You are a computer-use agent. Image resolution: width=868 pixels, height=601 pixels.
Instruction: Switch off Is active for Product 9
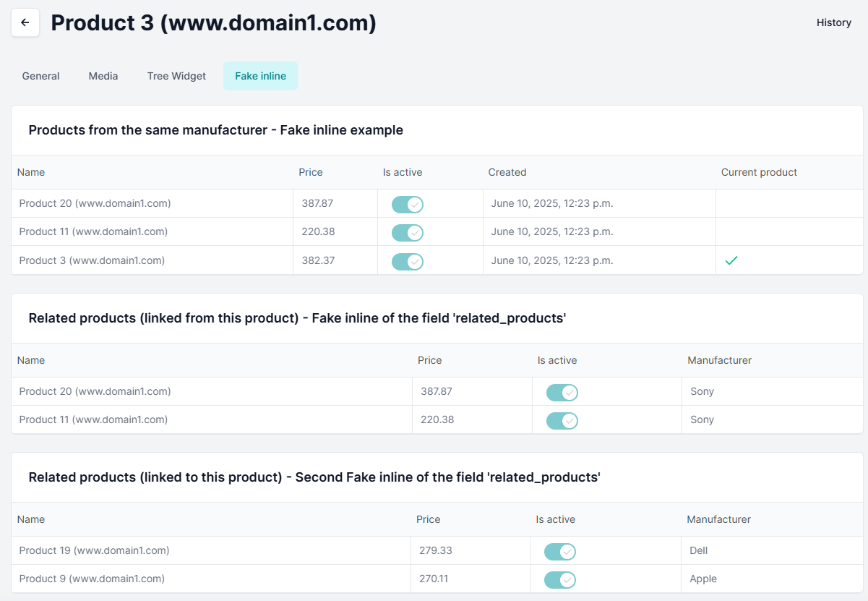(560, 580)
